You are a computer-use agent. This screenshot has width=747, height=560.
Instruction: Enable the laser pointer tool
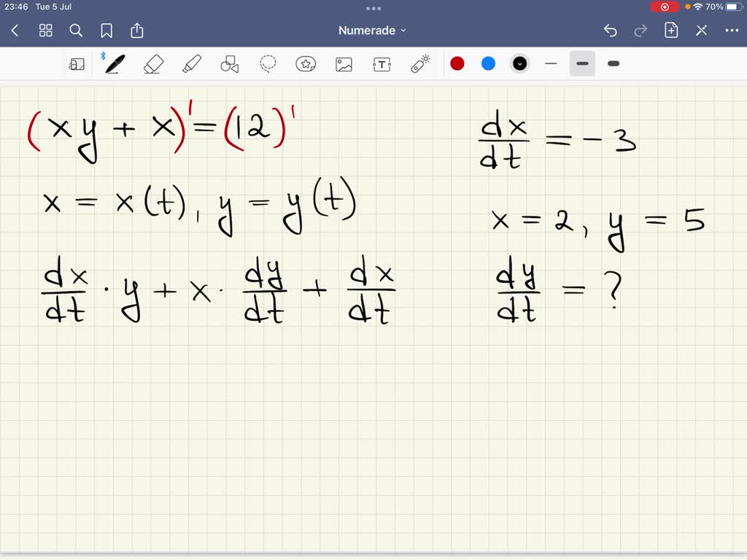coord(419,63)
